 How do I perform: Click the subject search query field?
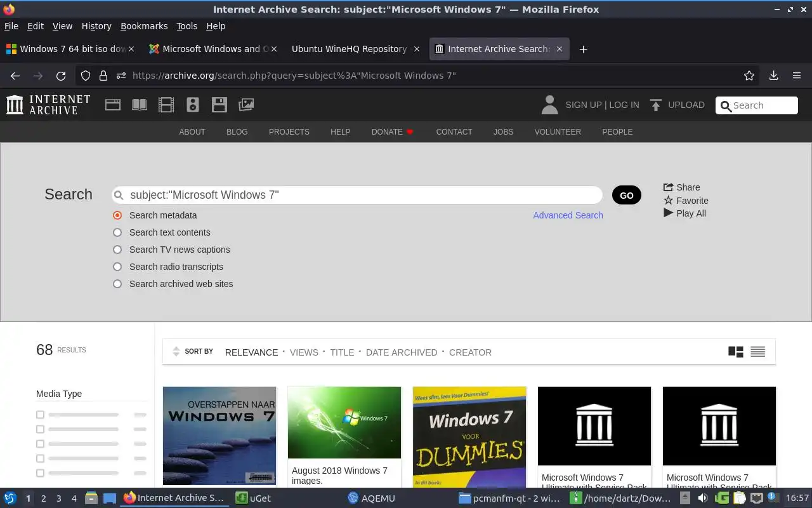(357, 195)
